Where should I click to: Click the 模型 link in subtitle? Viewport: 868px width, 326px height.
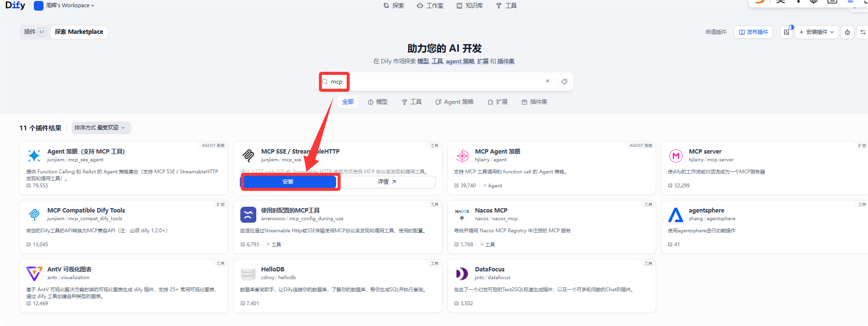(x=423, y=61)
